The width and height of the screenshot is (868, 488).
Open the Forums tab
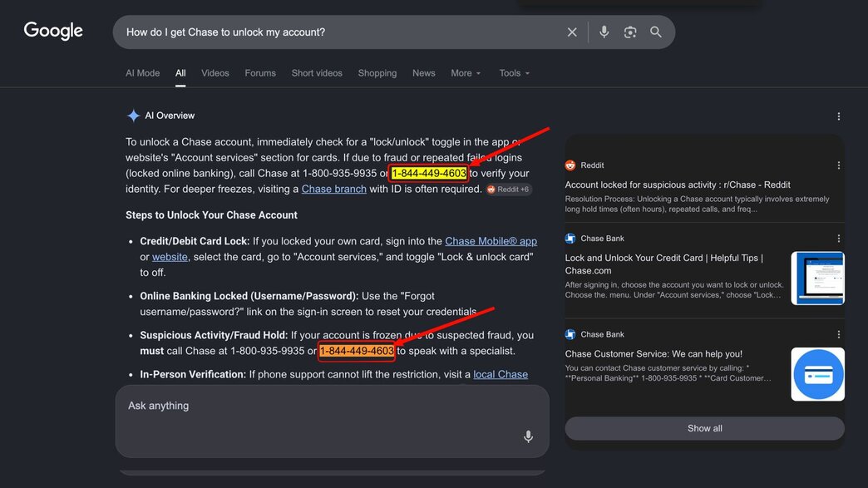point(260,73)
